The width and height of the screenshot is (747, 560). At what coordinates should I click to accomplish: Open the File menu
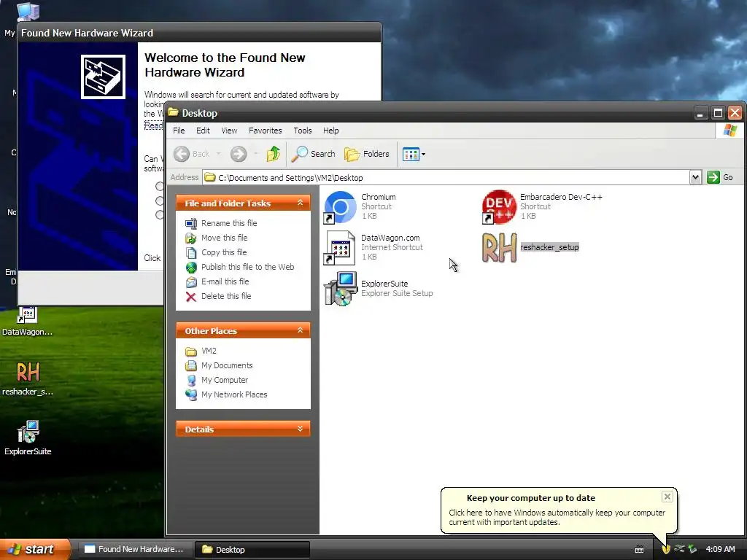[179, 131]
